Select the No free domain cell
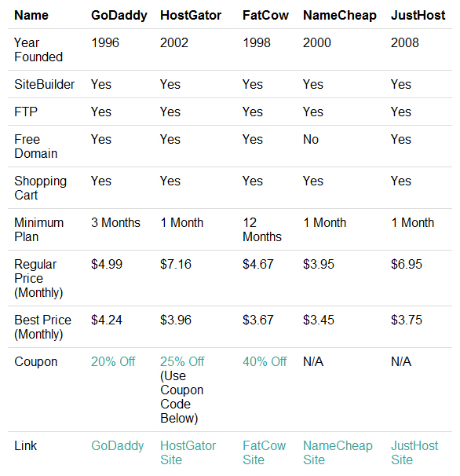 pos(311,139)
